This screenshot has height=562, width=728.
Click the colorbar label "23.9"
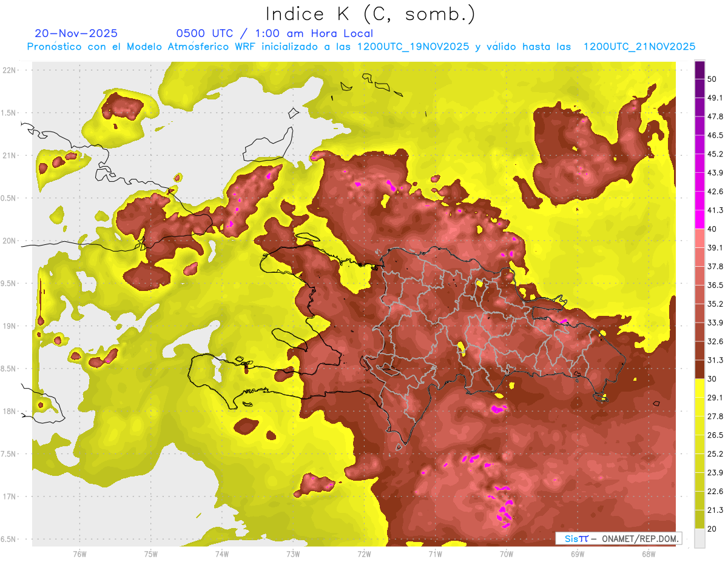pos(715,473)
